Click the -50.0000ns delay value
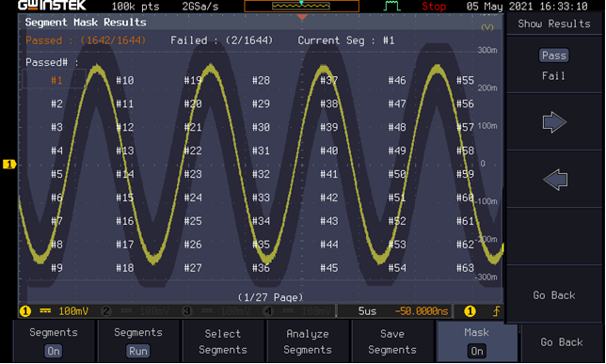The image size is (606, 364). coord(422,311)
